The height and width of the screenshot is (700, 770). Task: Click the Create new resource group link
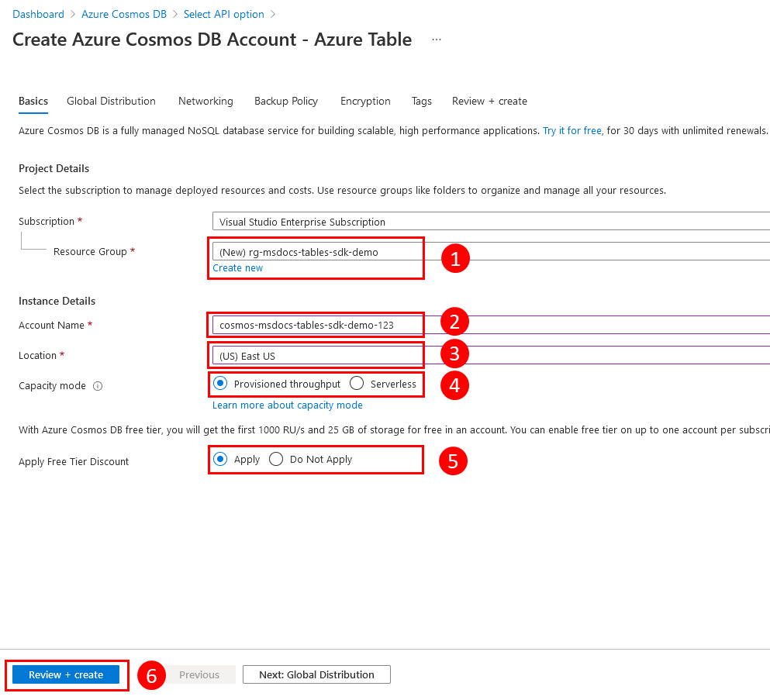pos(238,268)
